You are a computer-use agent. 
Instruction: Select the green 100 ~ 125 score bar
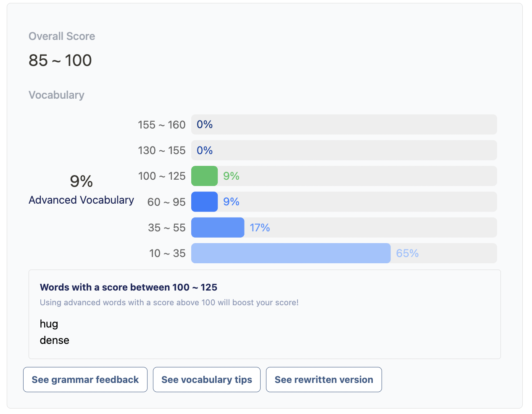click(x=204, y=176)
